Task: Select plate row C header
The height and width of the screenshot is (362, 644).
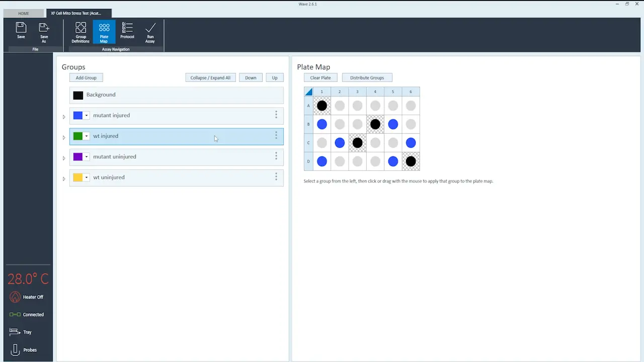Action: pos(308,143)
